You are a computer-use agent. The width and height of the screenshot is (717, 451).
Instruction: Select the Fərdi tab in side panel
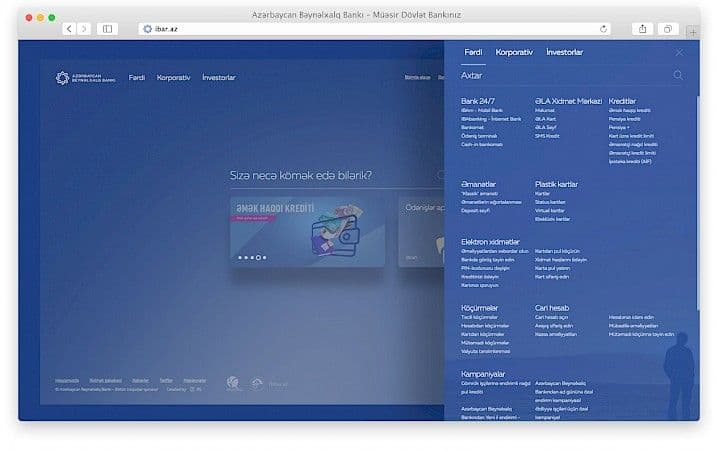tap(473, 52)
